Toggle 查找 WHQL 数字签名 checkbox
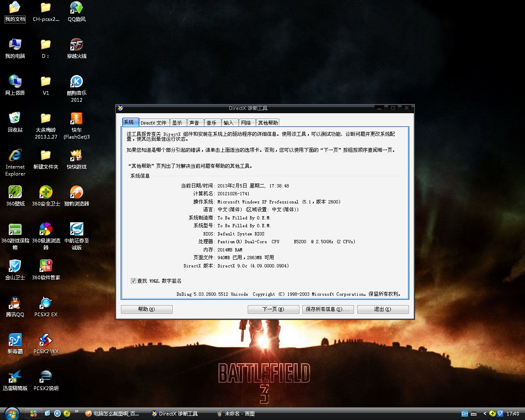This screenshot has height=420, width=525. [133, 281]
